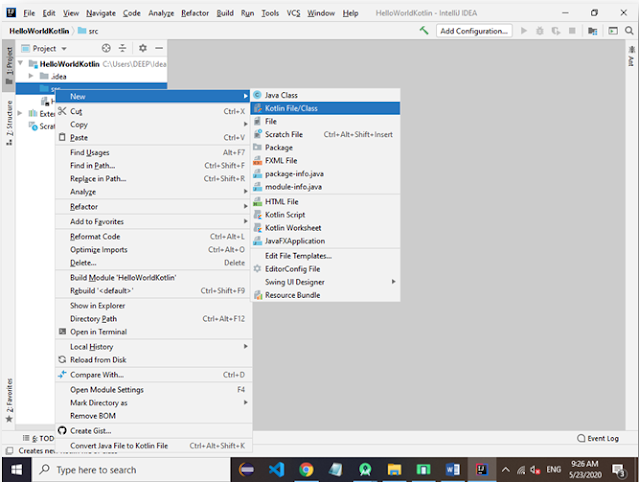Expand Copy submenu in context menu
The image size is (639, 482).
(x=153, y=124)
